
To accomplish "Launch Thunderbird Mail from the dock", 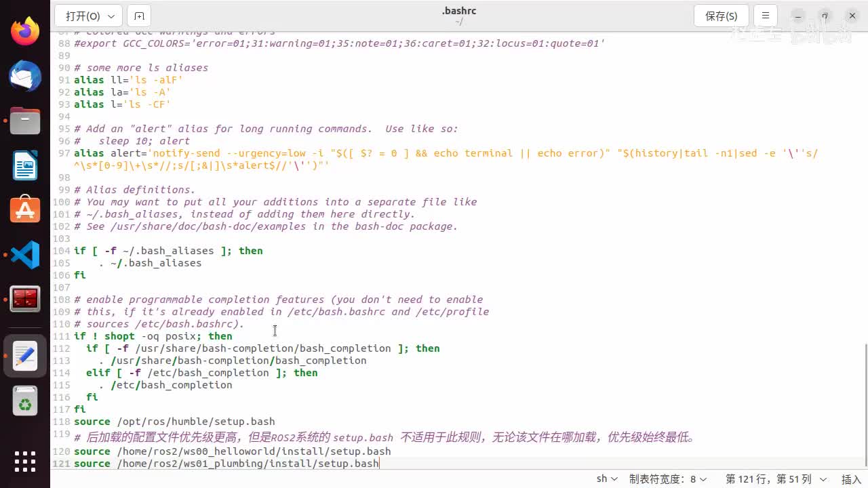I will 25,76.
